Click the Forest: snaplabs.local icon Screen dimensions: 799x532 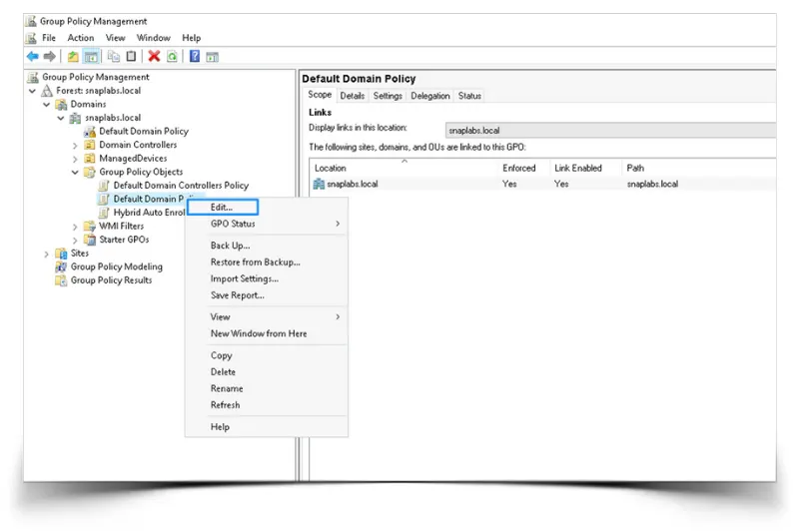(x=47, y=91)
